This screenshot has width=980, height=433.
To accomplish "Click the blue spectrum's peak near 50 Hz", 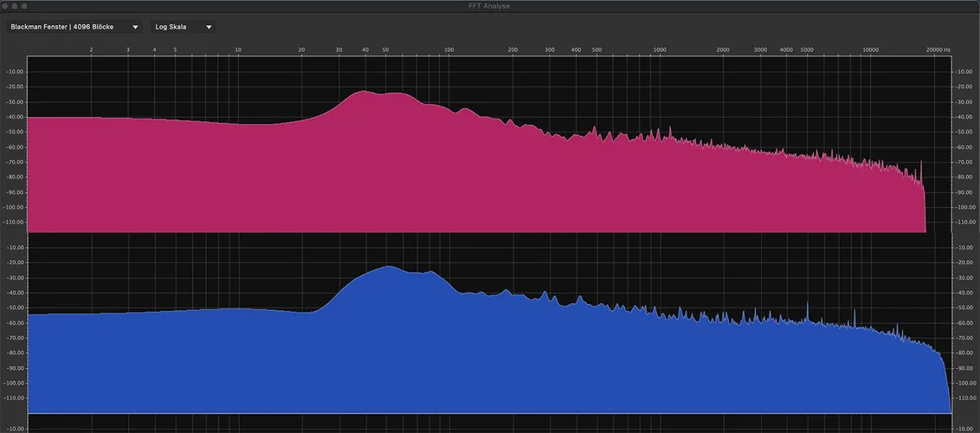I will click(x=389, y=267).
